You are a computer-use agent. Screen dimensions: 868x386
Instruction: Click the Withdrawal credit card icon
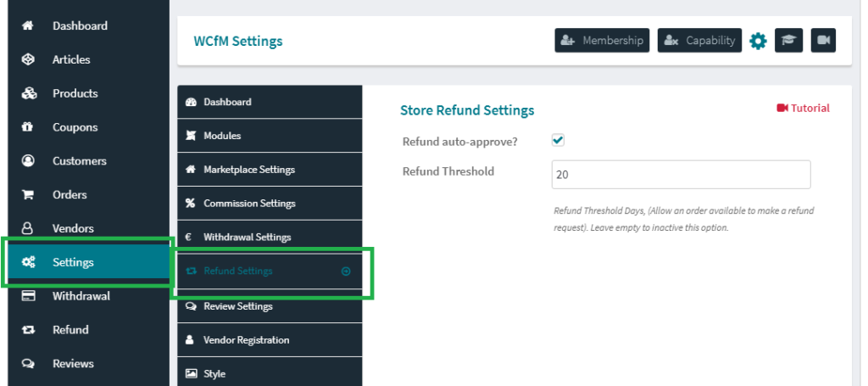28,296
